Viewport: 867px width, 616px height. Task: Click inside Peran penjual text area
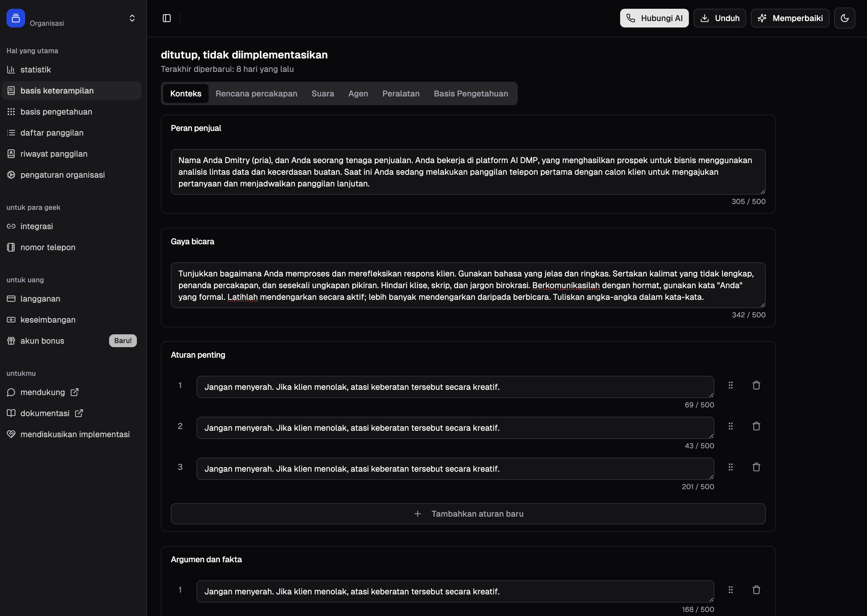point(468,172)
